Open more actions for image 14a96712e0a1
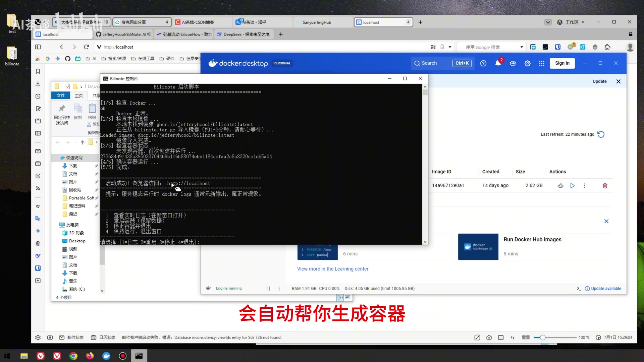Screen dimensions: 644x362 (x=585, y=186)
